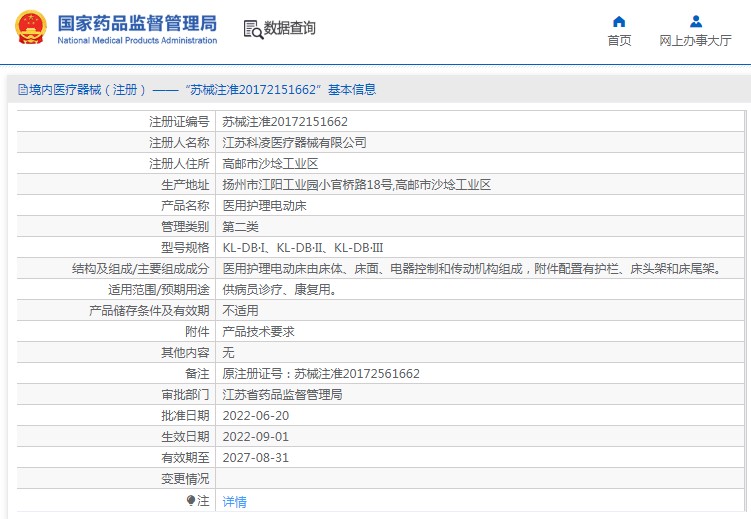Select 原注册证号：苏械注准20172561662 remark
The width and height of the screenshot is (751, 519).
pyautogui.click(x=321, y=373)
